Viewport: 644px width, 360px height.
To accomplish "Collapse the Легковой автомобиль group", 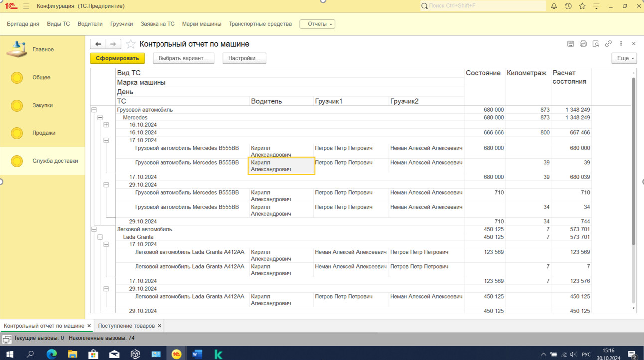I will [94, 229].
